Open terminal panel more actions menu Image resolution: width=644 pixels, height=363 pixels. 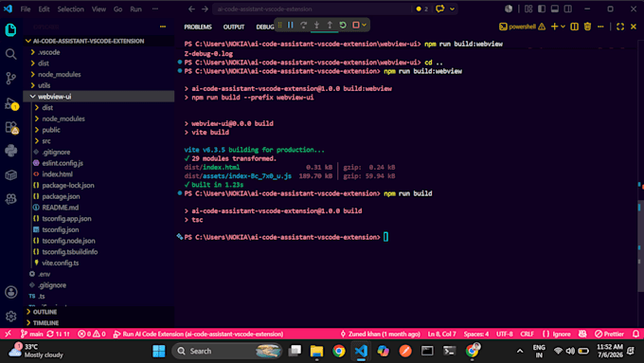[x=600, y=27]
